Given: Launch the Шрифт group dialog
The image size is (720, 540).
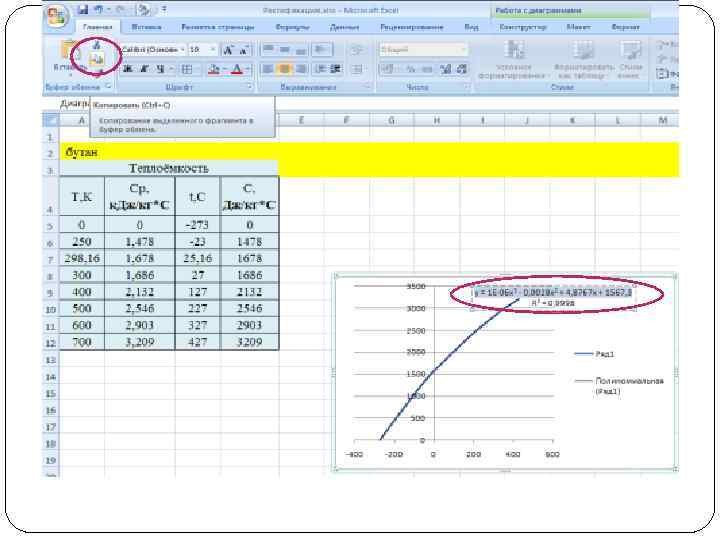Looking at the screenshot, I should point(250,86).
